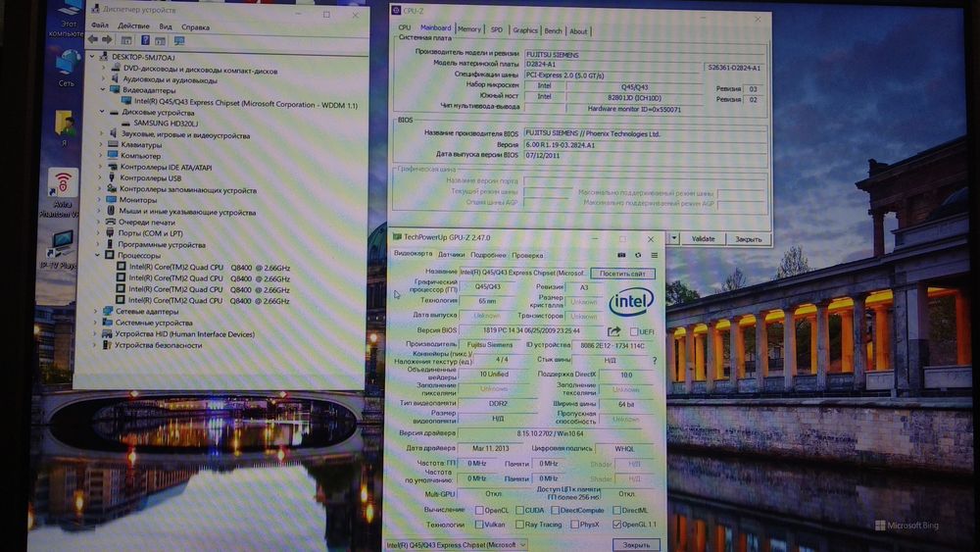This screenshot has height=552, width=980.
Task: Open the Справка menu in Device Manager
Action: pyautogui.click(x=196, y=27)
